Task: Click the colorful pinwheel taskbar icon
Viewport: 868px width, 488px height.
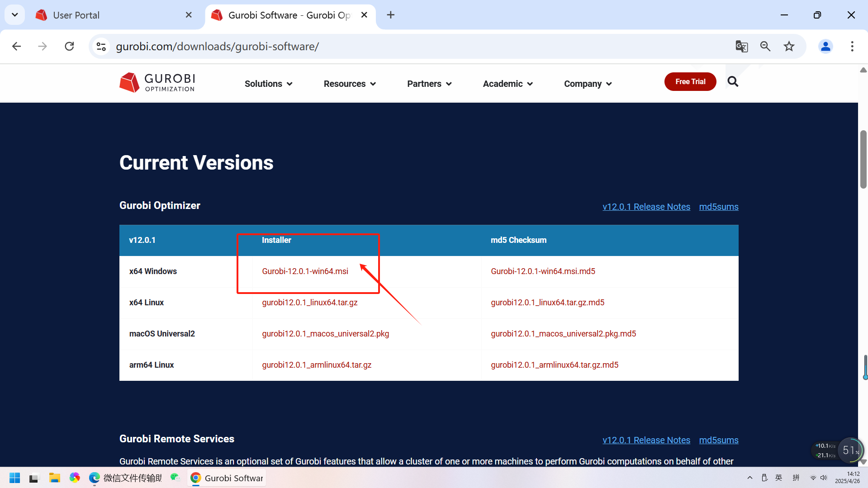Action: coord(75,478)
